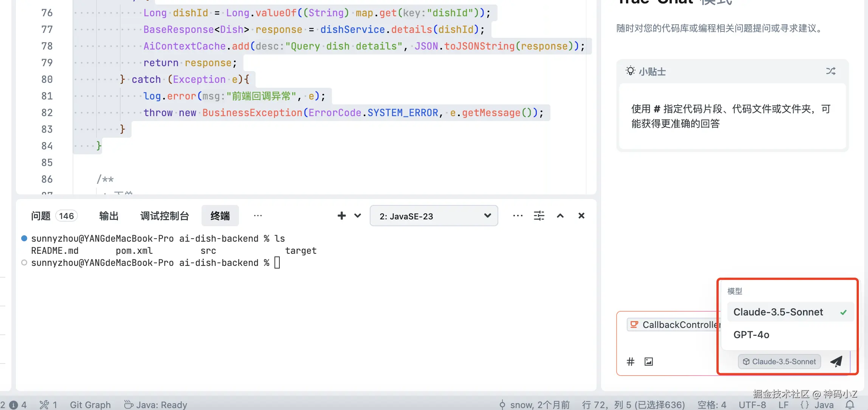The height and width of the screenshot is (410, 868).
Task: Click the Java language mode button
Action: (x=823, y=405)
